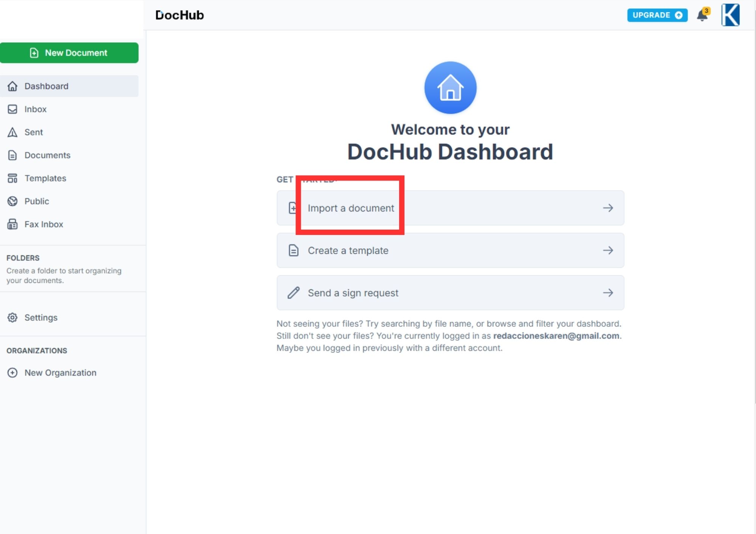Click New Organization option

[60, 373]
